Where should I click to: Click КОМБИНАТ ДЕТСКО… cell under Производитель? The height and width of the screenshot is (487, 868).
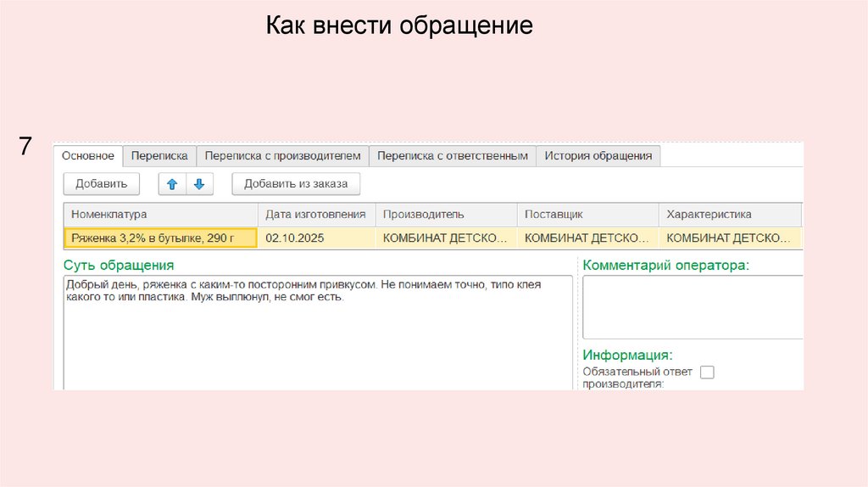(446, 238)
